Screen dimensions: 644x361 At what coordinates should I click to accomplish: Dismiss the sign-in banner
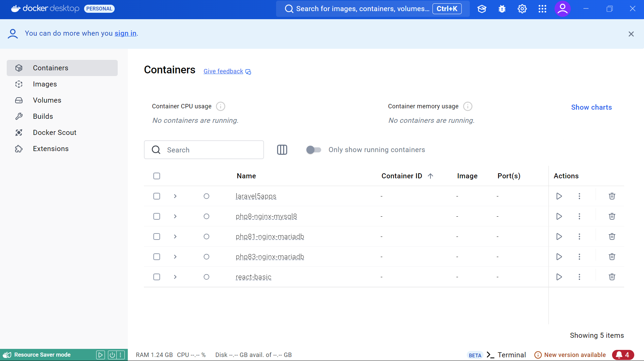coord(631,34)
